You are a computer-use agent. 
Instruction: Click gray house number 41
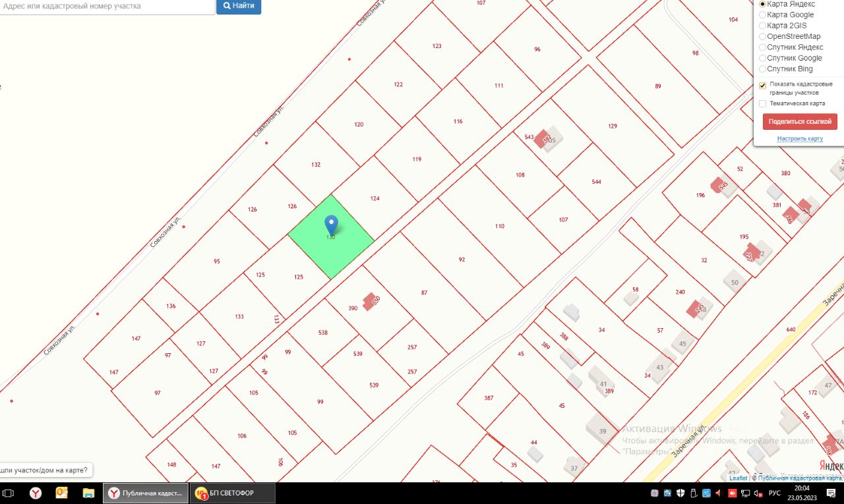pyautogui.click(x=603, y=384)
